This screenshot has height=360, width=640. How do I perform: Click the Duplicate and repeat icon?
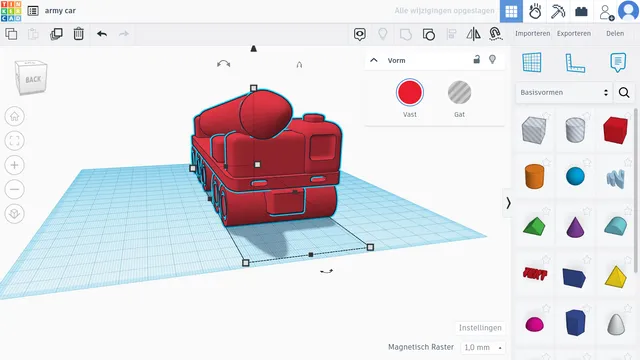56,34
